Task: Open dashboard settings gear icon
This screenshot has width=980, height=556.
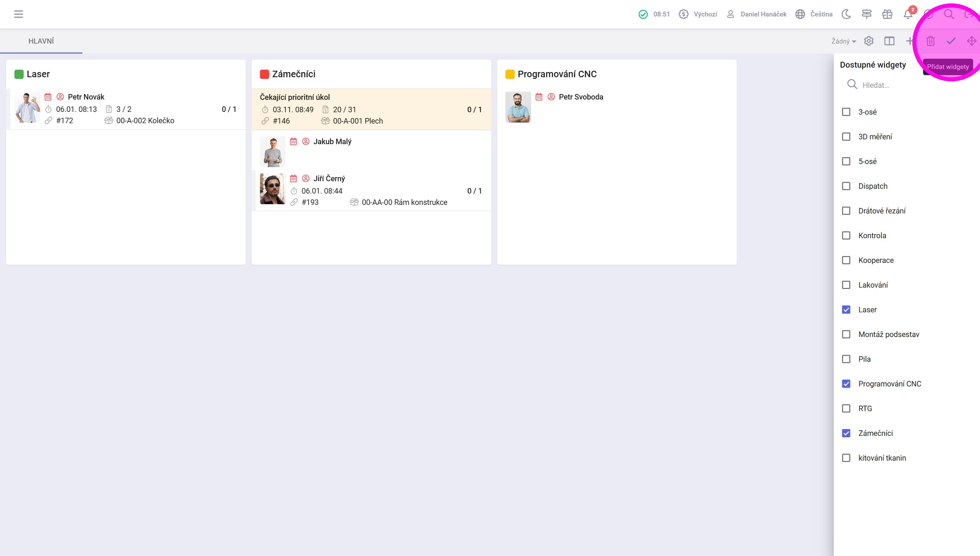Action: pyautogui.click(x=869, y=41)
